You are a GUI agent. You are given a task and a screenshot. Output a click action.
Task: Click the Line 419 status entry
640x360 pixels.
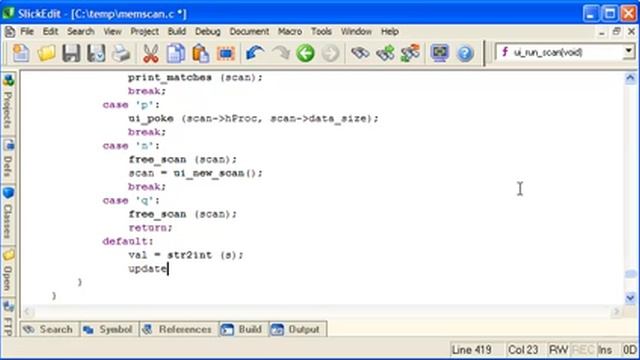[472, 350]
